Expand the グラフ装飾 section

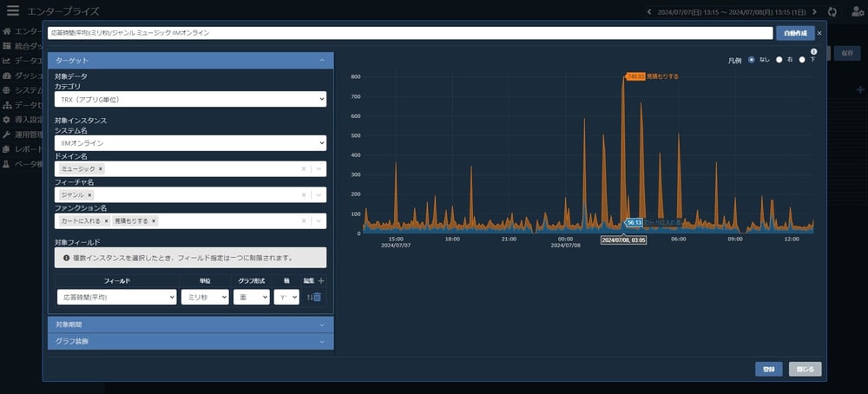[x=190, y=341]
